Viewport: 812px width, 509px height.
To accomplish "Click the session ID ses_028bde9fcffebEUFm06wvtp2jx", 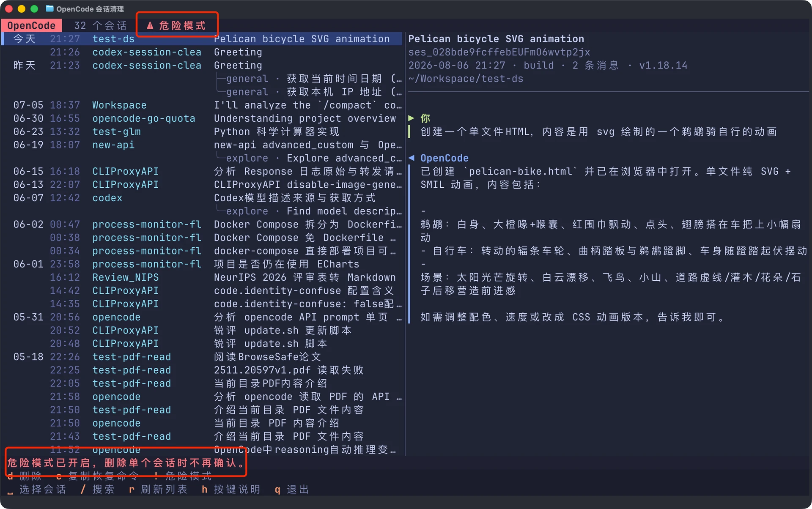I will pyautogui.click(x=499, y=52).
